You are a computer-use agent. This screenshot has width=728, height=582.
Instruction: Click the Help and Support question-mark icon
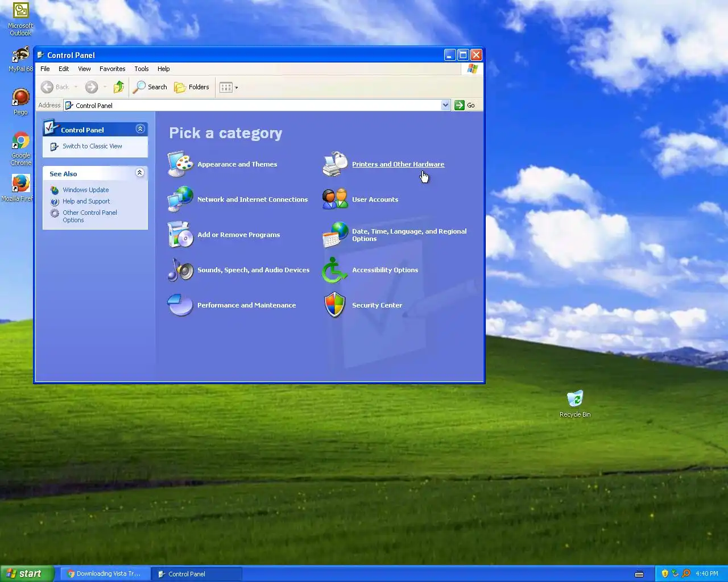click(x=55, y=201)
